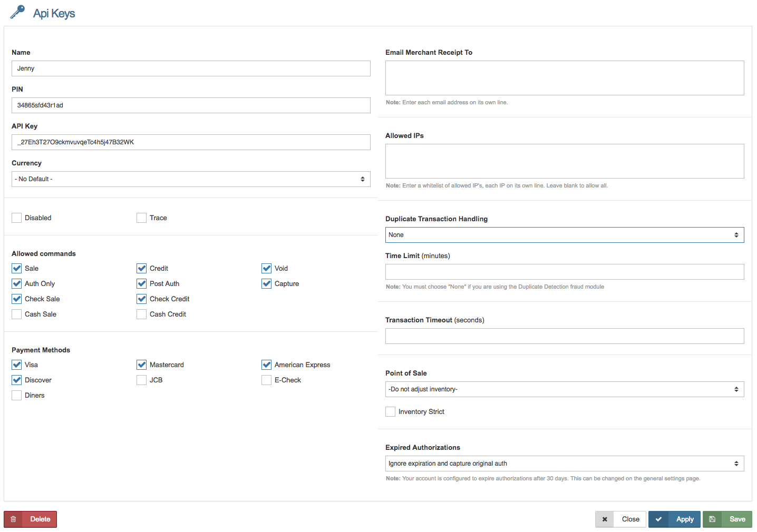Click the floppy disk icon on Save
The image size is (757, 532).
point(712,519)
